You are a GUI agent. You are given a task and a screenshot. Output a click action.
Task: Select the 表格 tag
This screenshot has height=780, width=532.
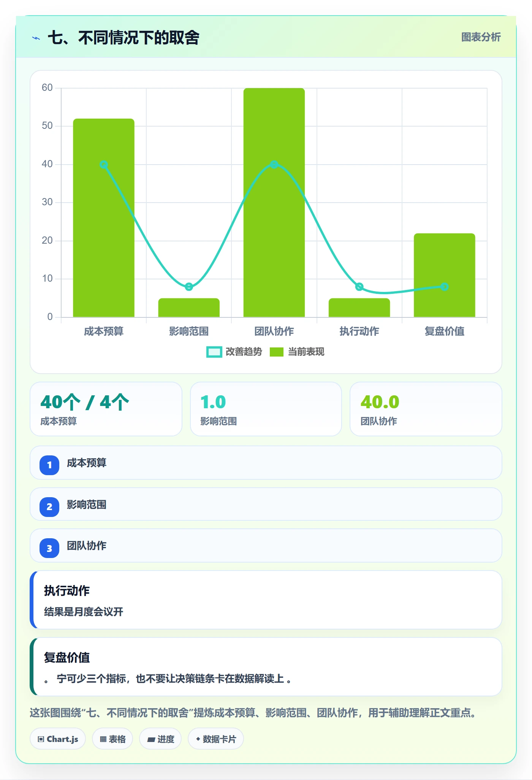click(112, 739)
